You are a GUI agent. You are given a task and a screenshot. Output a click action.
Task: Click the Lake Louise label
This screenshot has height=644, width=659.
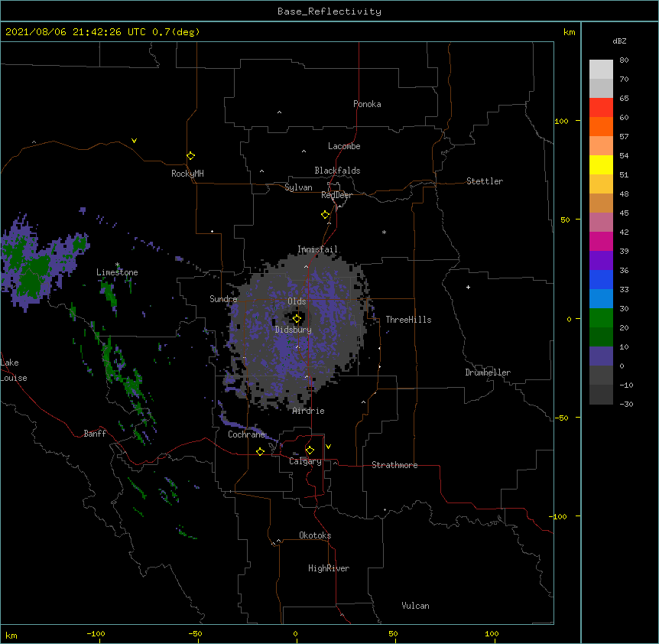pos(14,370)
